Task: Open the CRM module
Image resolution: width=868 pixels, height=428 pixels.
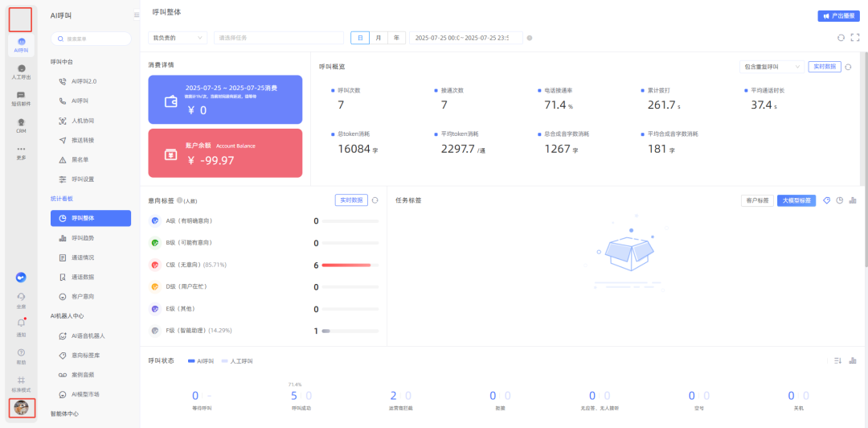Action: pyautogui.click(x=22, y=126)
